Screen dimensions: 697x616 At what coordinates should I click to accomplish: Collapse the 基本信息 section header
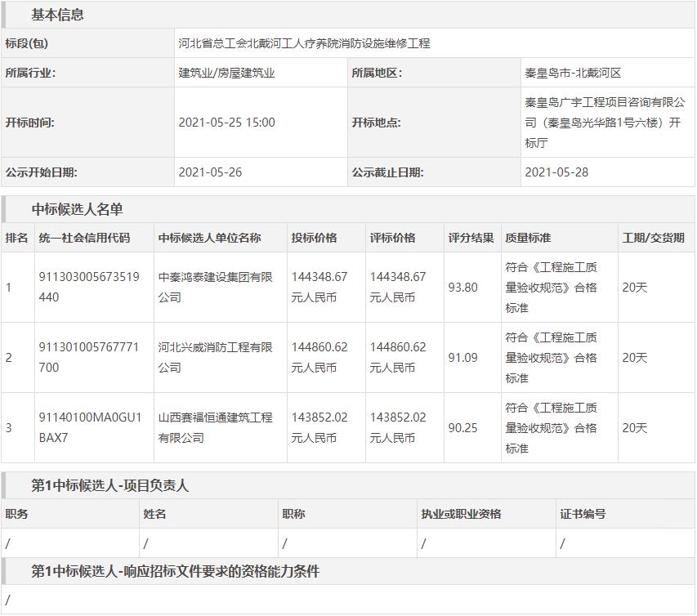point(57,15)
